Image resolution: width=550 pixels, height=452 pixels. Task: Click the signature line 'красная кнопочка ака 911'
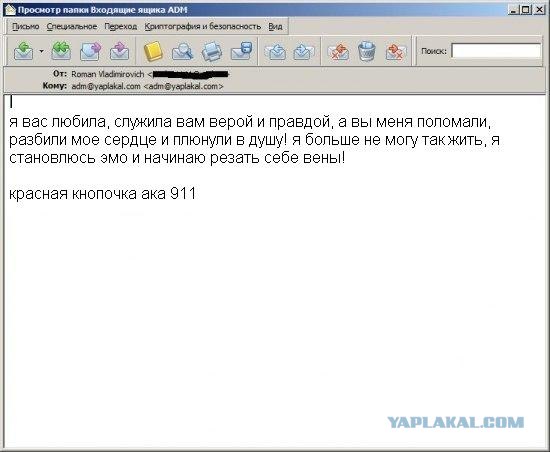(102, 194)
